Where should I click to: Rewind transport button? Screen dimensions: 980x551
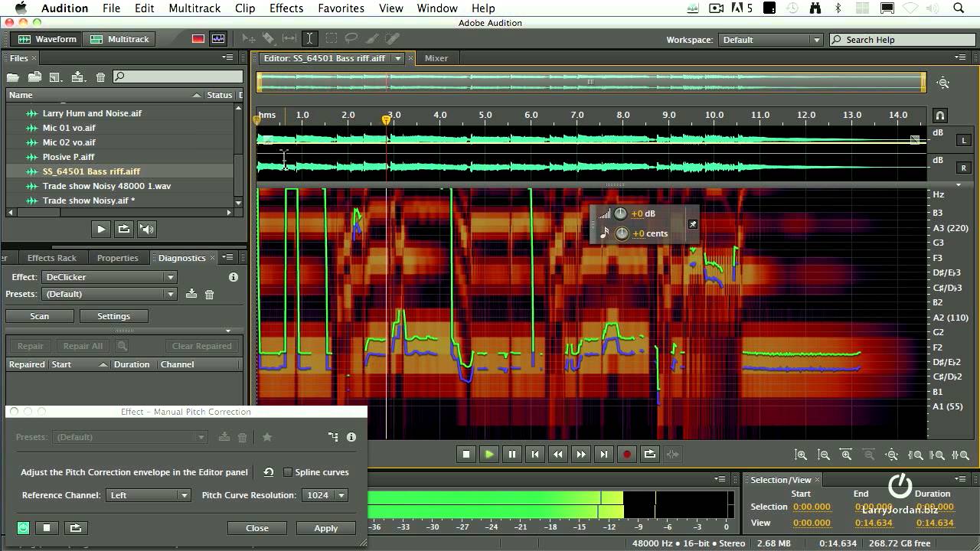tap(558, 454)
